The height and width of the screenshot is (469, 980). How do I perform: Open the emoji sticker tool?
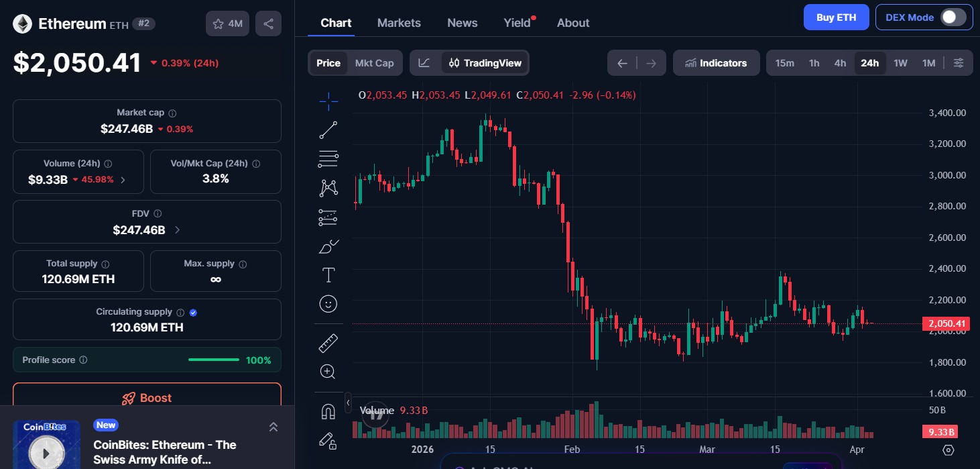328,304
